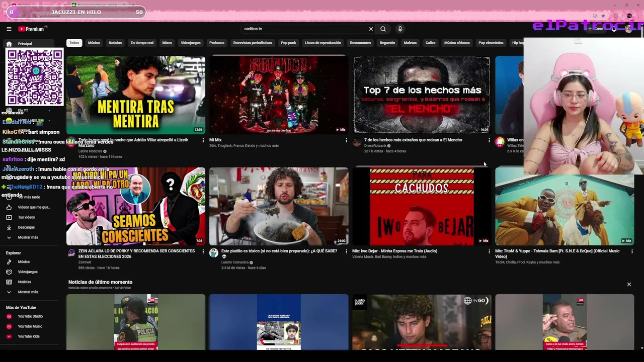
Task: Select the Noticias filter chip
Action: tap(115, 43)
